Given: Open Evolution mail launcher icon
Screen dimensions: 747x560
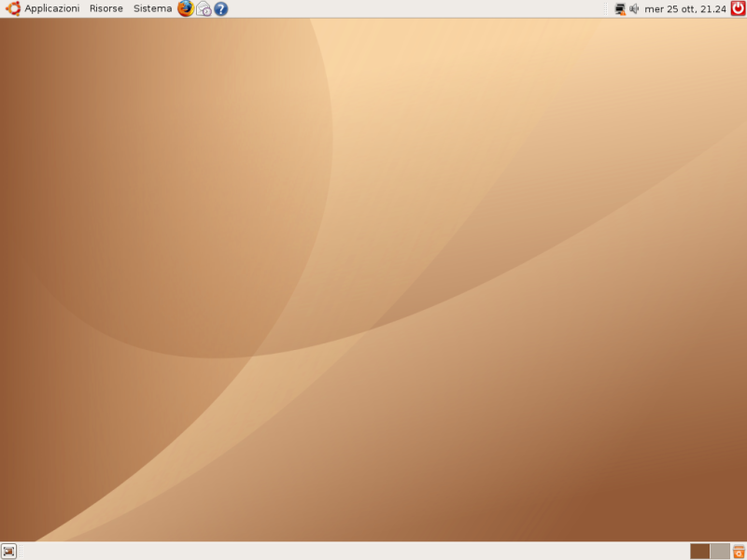Looking at the screenshot, I should click(204, 8).
